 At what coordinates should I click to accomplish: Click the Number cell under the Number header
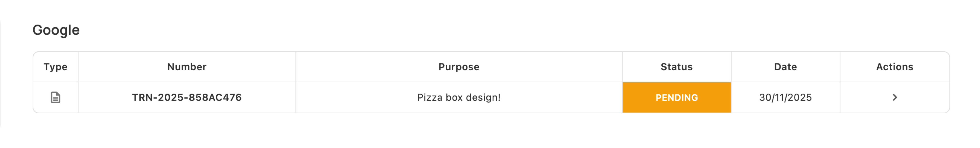187,97
